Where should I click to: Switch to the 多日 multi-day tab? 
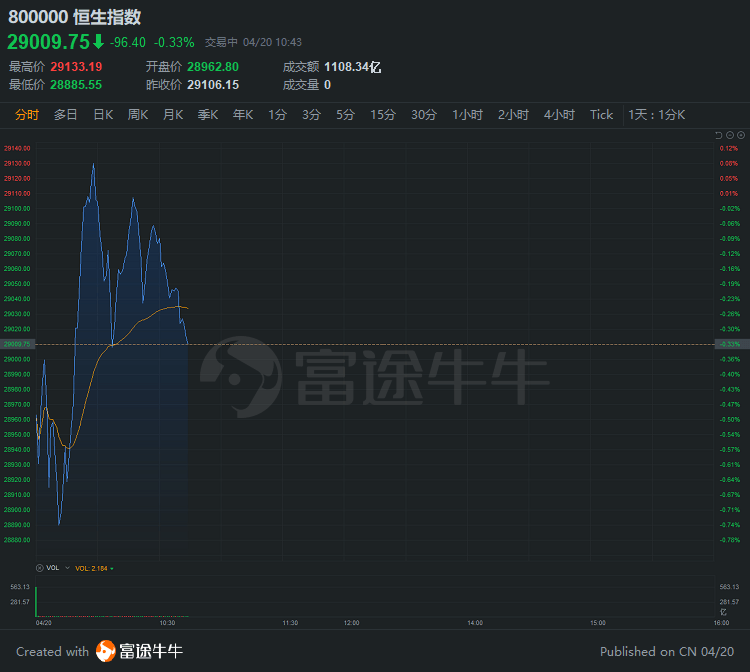pos(66,115)
